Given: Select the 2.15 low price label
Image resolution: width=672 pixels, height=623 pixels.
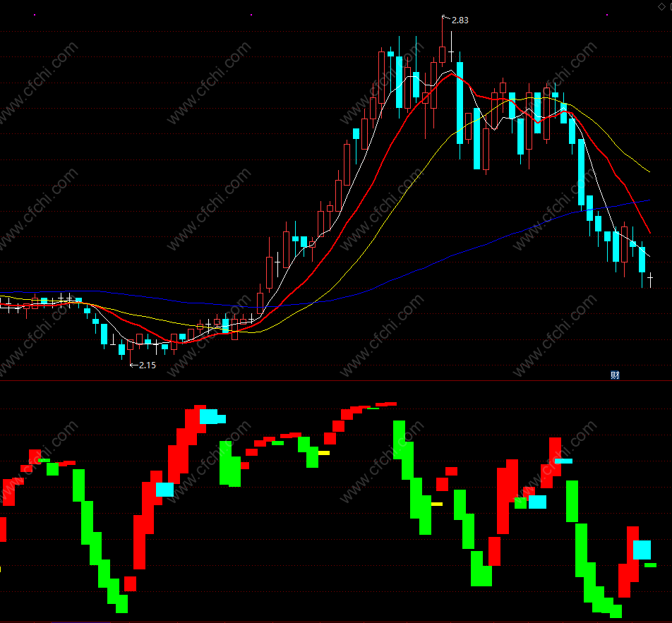Looking at the screenshot, I should tap(148, 365).
